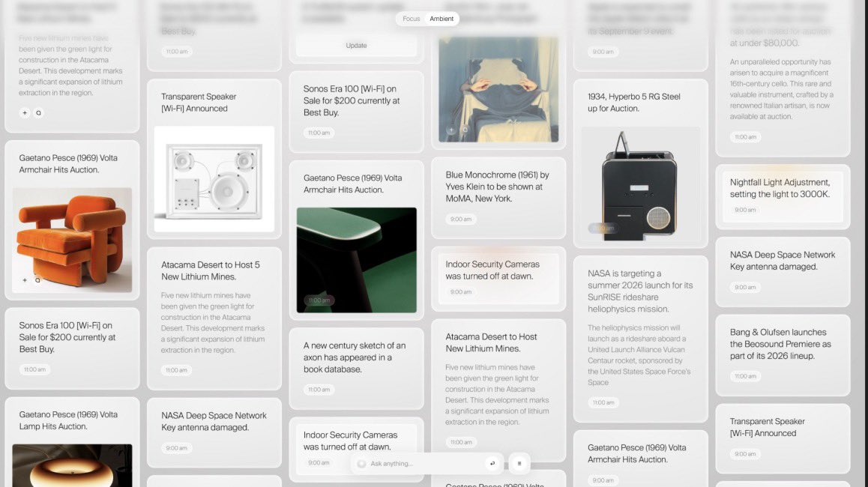Click search icon on the orange armchair image
868x487 pixels.
point(37,280)
